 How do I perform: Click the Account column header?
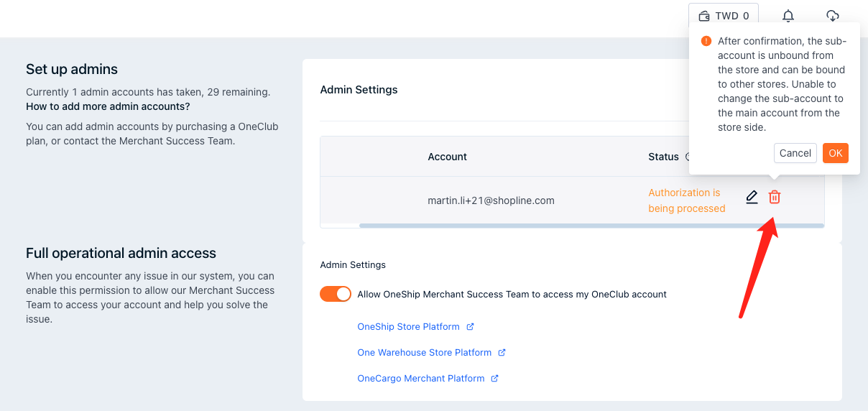(447, 157)
